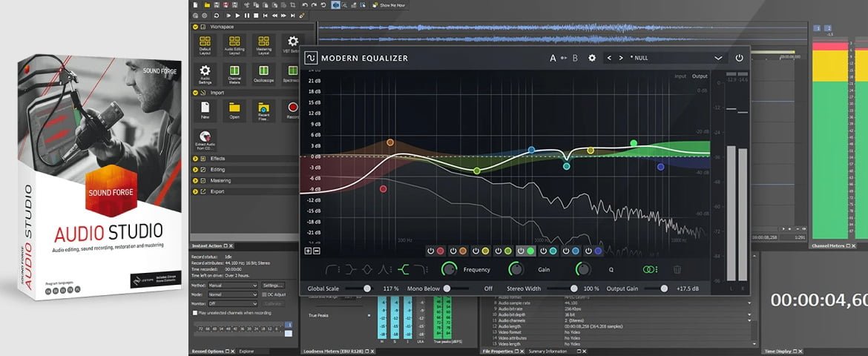Go to next equalizer preset arrow
This screenshot has height=356, width=868.
point(620,58)
